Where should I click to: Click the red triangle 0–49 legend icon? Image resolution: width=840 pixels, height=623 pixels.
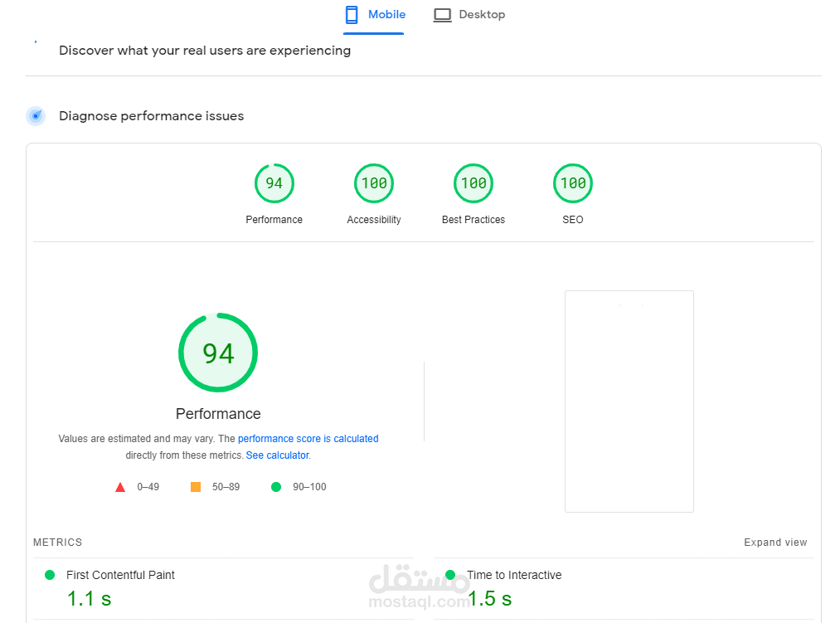[120, 487]
